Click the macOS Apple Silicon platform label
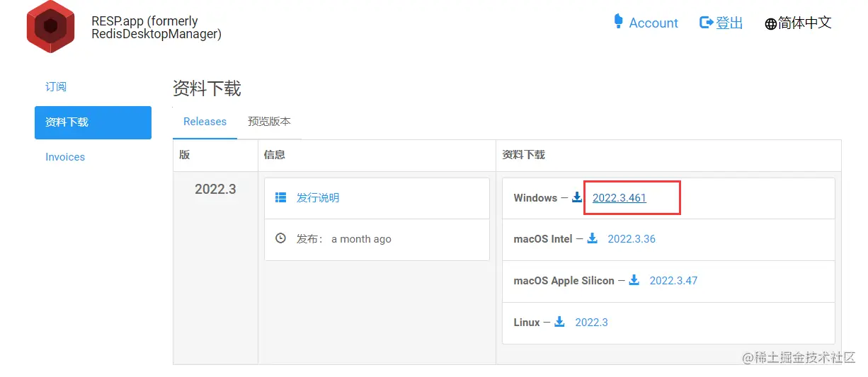 click(x=564, y=281)
